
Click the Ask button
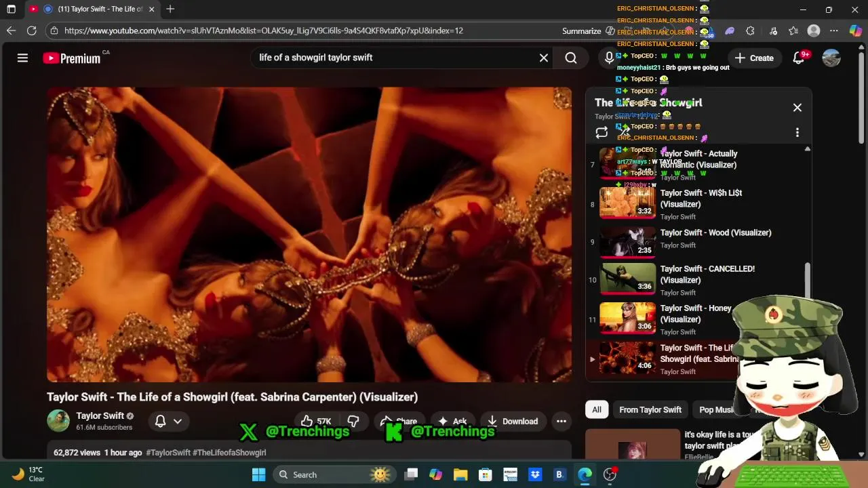(x=452, y=421)
